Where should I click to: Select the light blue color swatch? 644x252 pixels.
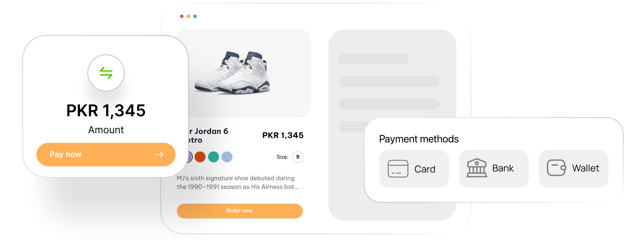click(227, 157)
